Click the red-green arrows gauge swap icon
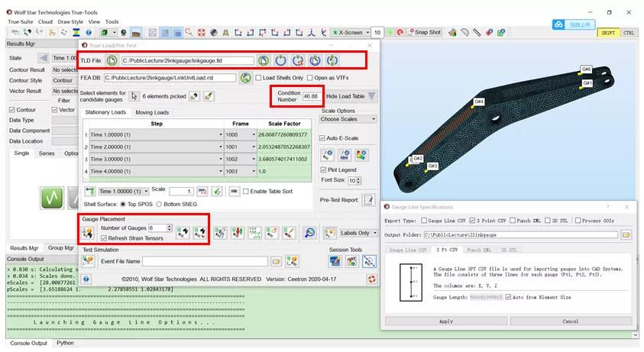 click(238, 233)
